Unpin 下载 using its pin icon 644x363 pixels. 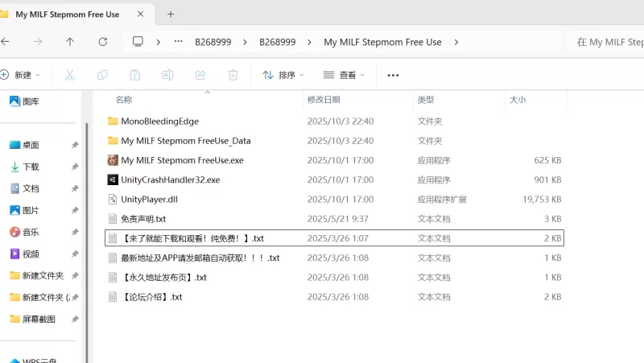tap(75, 167)
